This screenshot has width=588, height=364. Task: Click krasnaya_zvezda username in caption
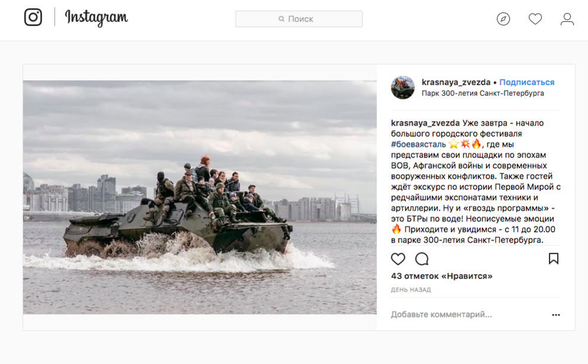tap(425, 123)
